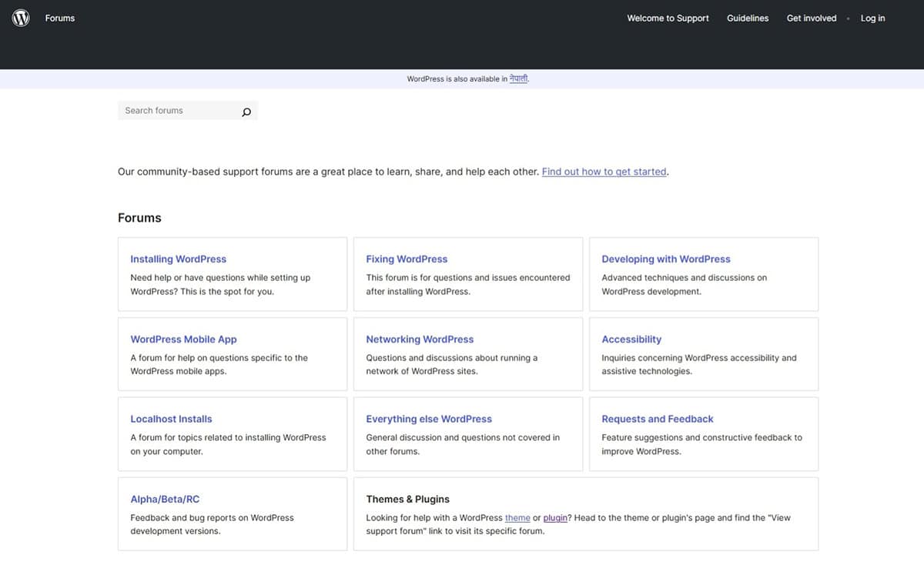Click the WordPress logo icon
This screenshot has width=924, height=575.
coord(21,18)
